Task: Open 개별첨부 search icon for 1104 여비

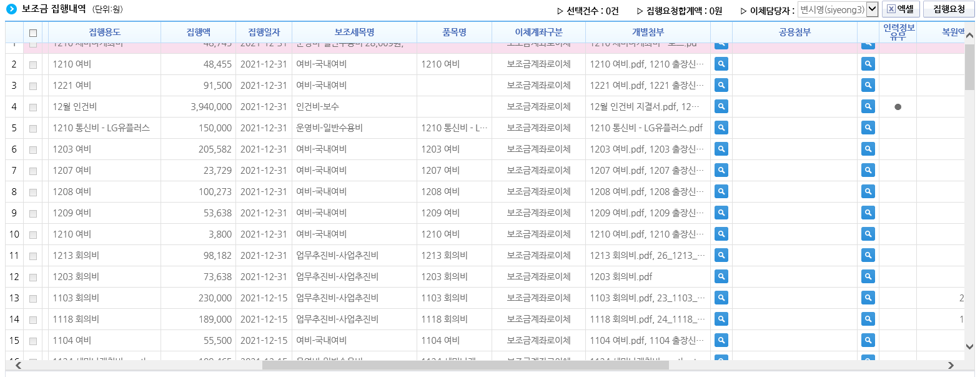Action: [x=721, y=340]
